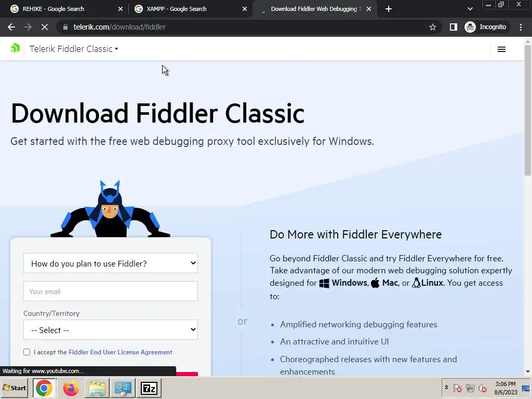Click the 'Amplified networking debugging features' bullet
The image size is (532, 399).
point(358,324)
